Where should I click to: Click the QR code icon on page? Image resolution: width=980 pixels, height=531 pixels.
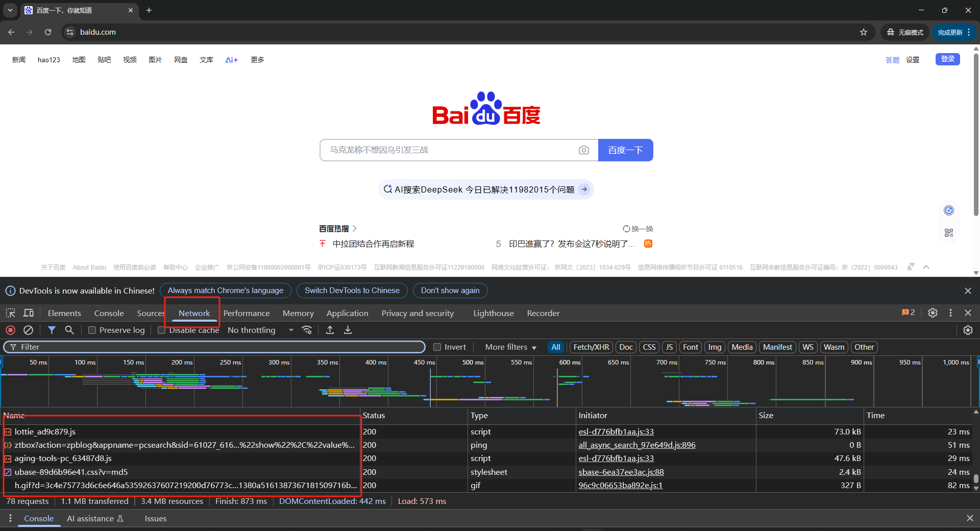949,233
